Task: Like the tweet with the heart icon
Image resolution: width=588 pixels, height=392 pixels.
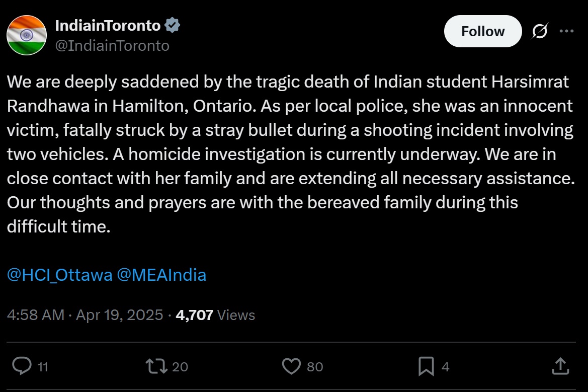Action: [x=291, y=366]
